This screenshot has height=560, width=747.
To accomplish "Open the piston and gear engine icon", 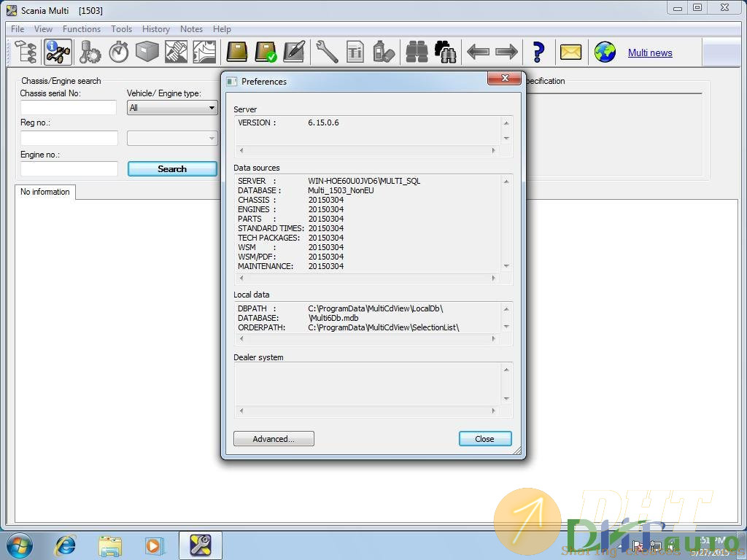I will pos(90,52).
